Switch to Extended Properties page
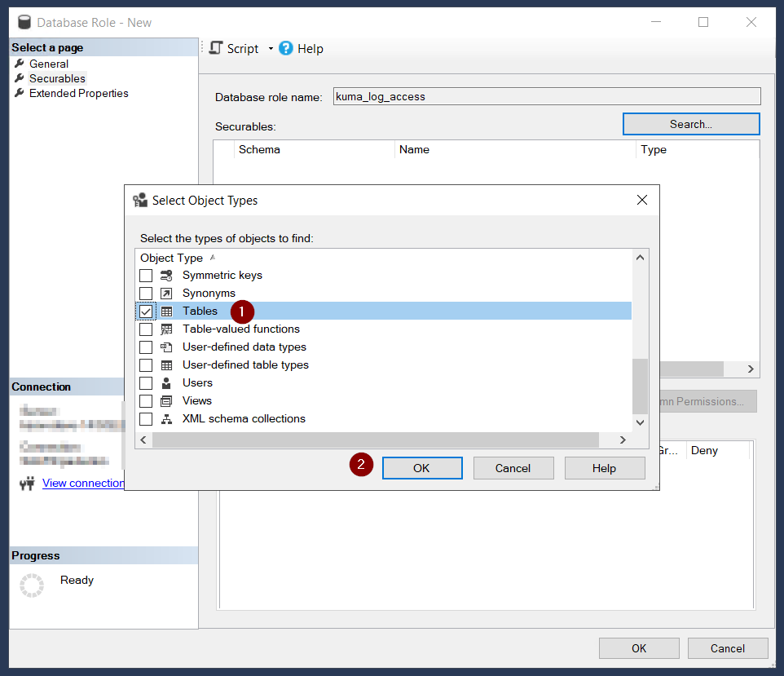Viewport: 784px width, 676px height. tap(78, 93)
